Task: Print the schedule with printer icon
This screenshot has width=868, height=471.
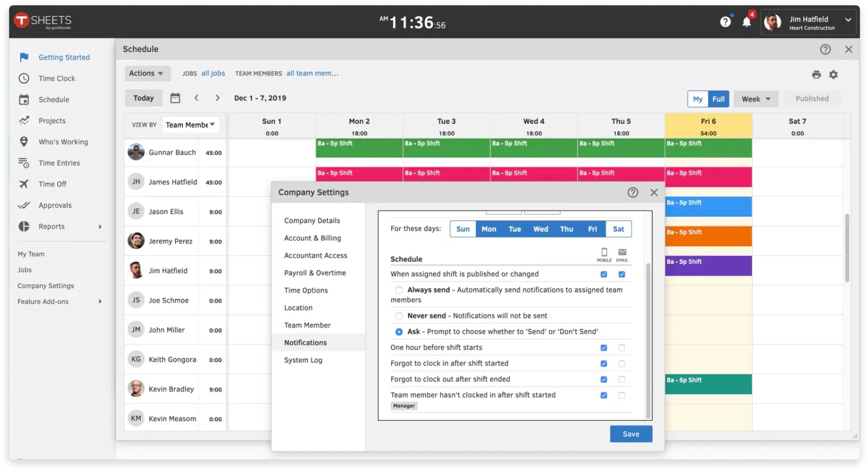Action: tap(816, 75)
